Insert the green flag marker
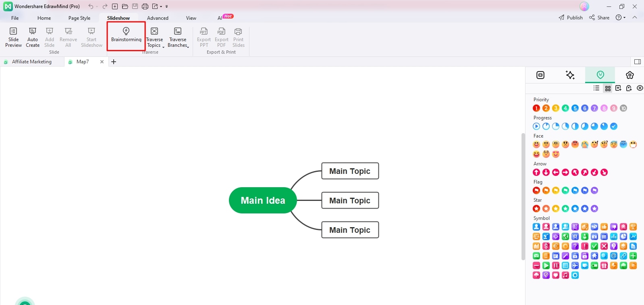The height and width of the screenshot is (305, 644). (x=565, y=190)
